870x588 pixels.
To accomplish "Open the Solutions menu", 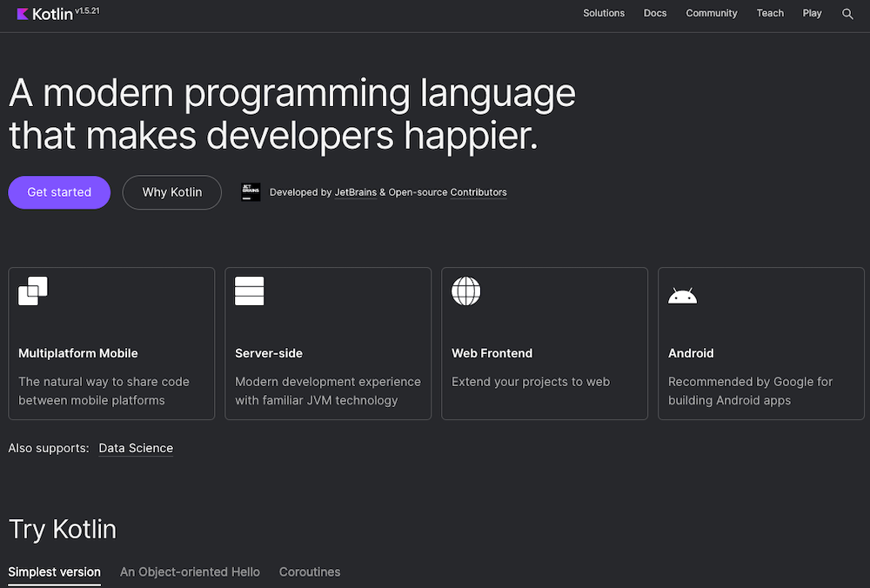I will tap(604, 13).
